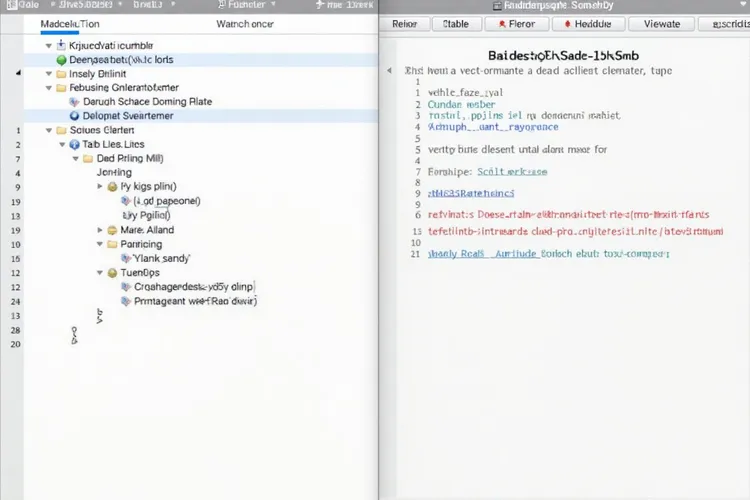
Task: Click the blue circle icon beside Delopmat Svearterner
Action: [x=74, y=116]
